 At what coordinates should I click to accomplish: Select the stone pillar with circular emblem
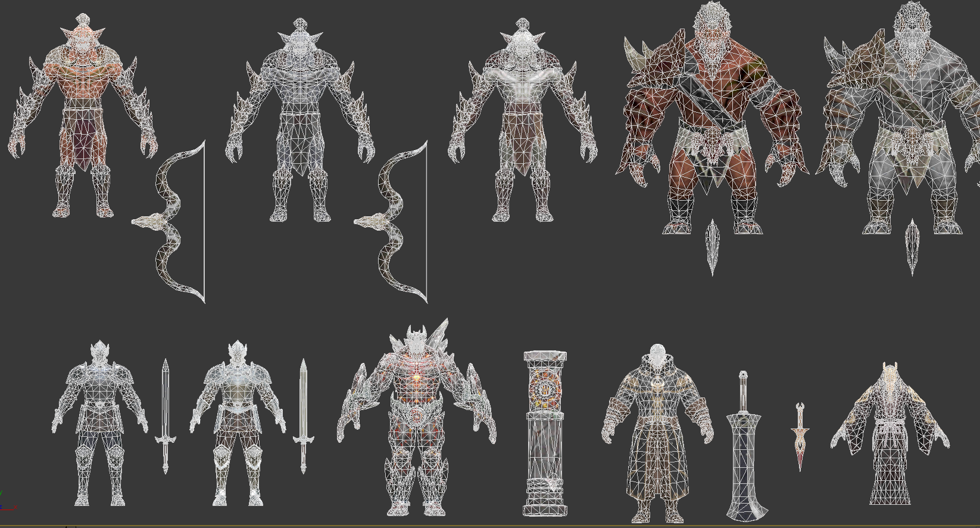[545, 433]
